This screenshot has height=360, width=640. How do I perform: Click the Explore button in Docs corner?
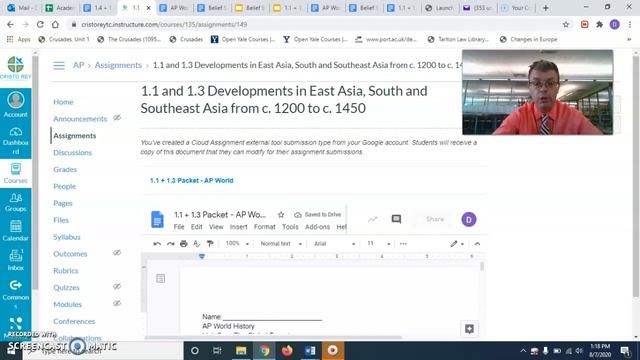tap(469, 329)
